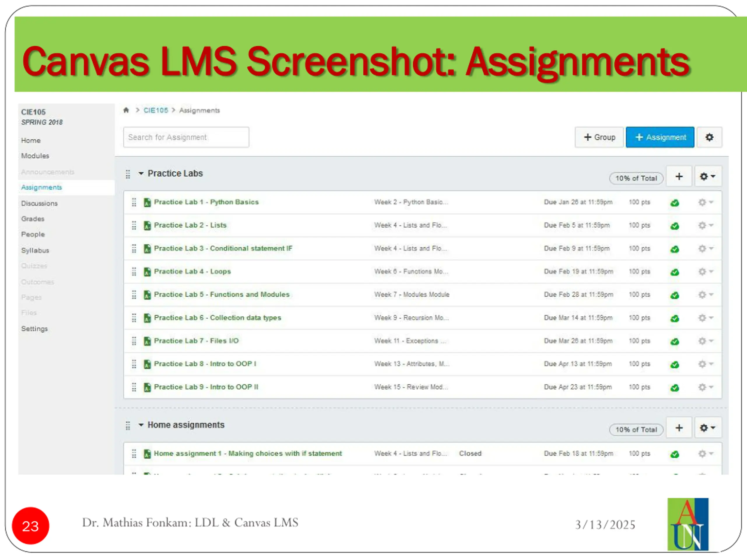The height and width of the screenshot is (560, 747).
Task: Toggle published status of Practice Lab 5
Action: [x=675, y=295]
